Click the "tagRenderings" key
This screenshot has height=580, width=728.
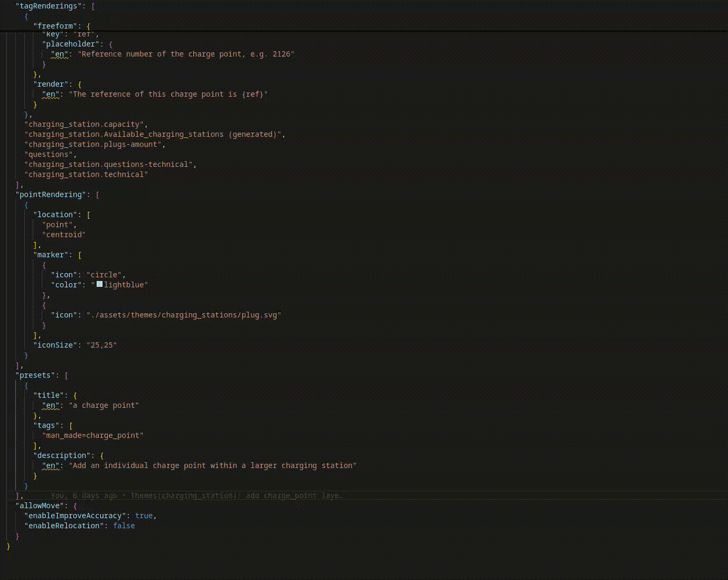pos(49,6)
